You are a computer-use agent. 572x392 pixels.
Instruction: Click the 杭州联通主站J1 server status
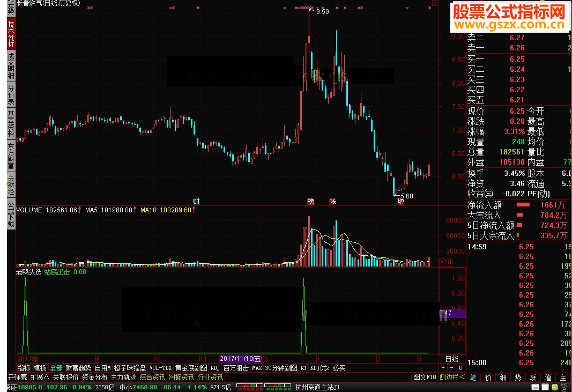click(x=317, y=387)
